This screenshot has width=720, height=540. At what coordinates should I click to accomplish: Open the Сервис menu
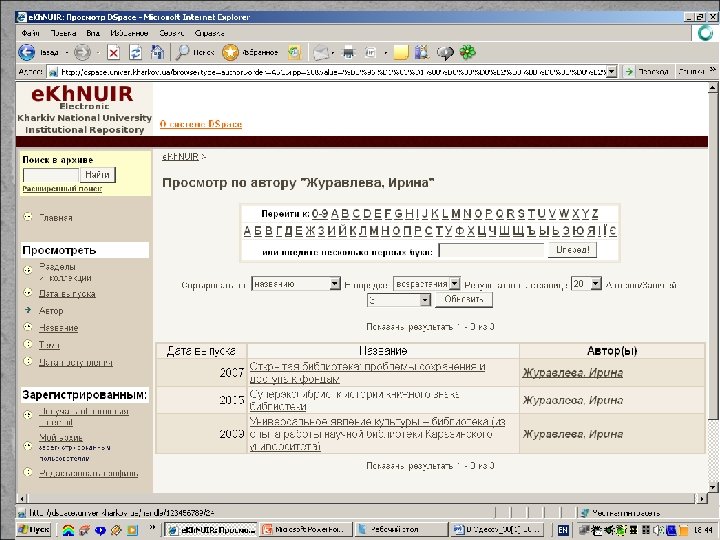171,33
